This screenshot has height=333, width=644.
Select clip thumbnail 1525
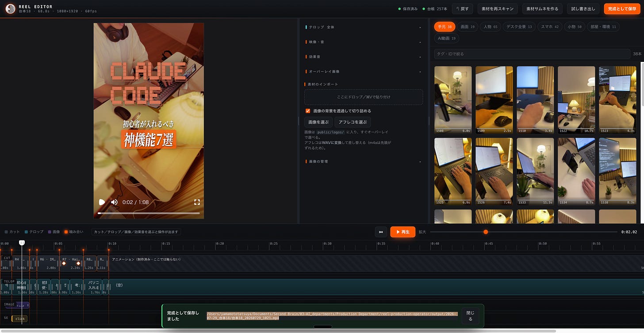pos(453,172)
